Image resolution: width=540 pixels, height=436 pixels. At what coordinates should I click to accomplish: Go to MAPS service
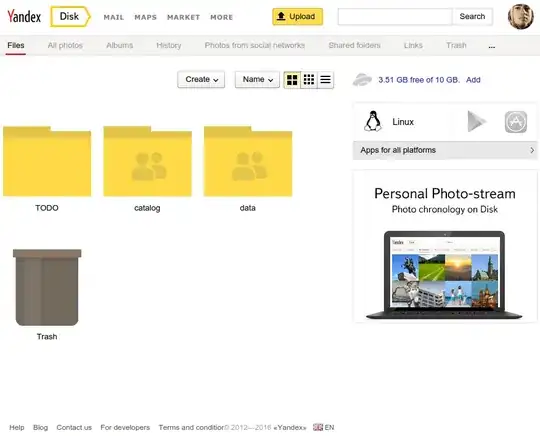point(145,17)
